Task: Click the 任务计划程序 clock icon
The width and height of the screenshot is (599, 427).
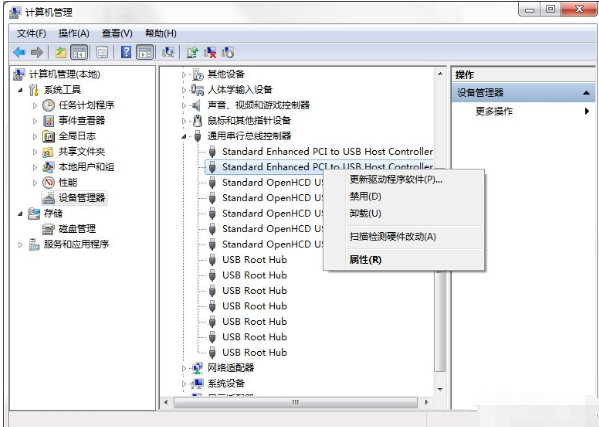Action: pos(49,105)
